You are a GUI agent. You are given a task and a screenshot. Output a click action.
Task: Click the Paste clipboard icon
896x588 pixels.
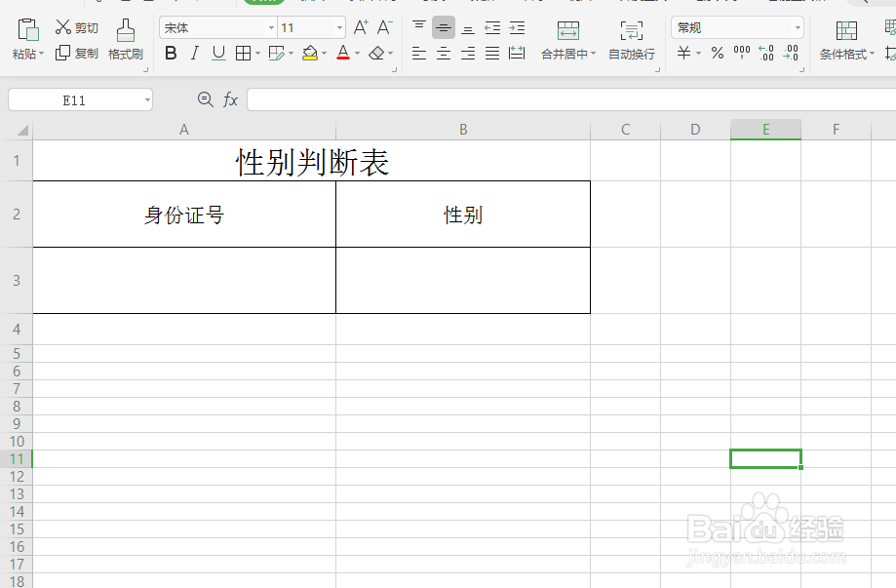[x=28, y=29]
